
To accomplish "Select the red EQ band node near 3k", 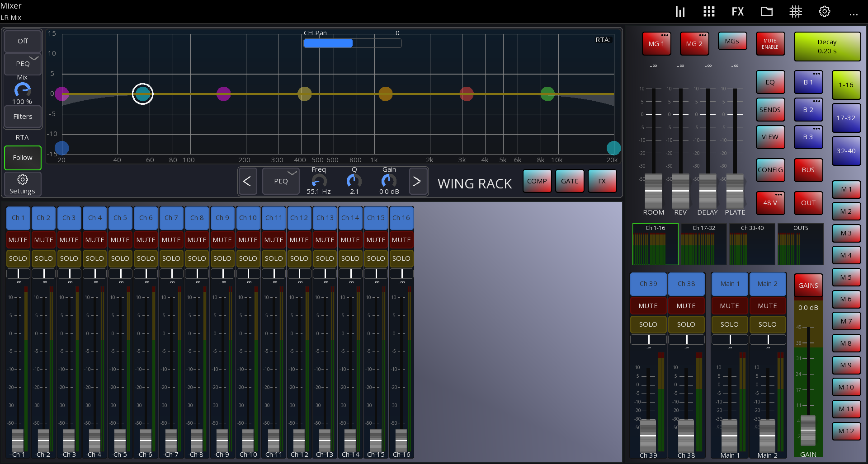I will (467, 94).
